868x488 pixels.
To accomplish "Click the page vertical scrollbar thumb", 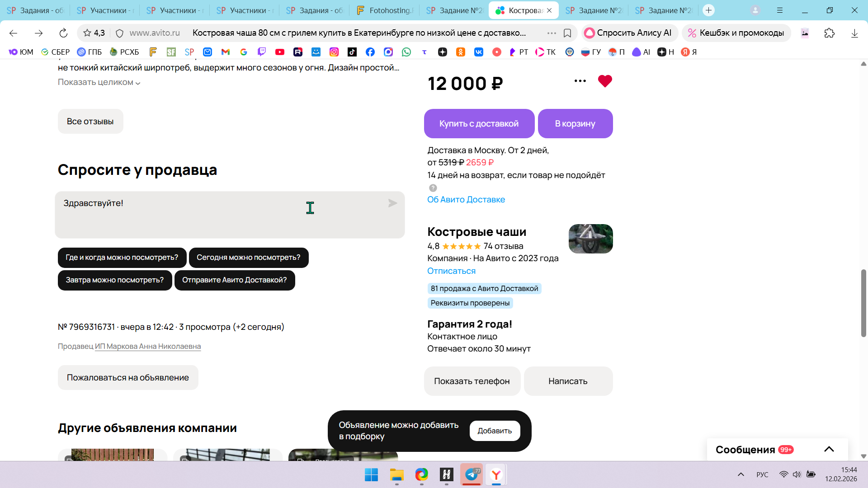I will click(863, 303).
